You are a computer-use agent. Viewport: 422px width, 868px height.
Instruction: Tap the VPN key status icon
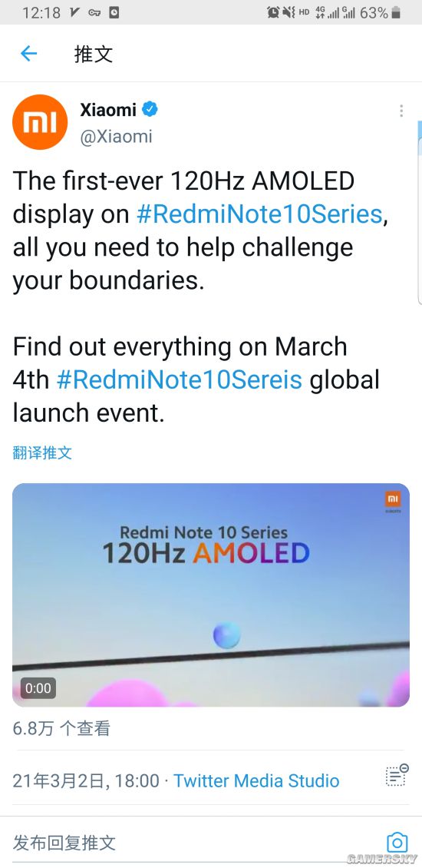(94, 13)
